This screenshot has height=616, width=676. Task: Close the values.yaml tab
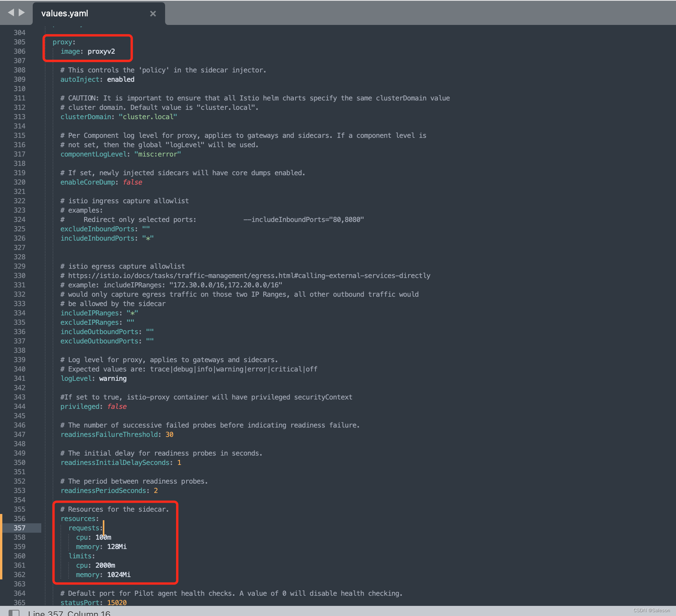click(153, 14)
